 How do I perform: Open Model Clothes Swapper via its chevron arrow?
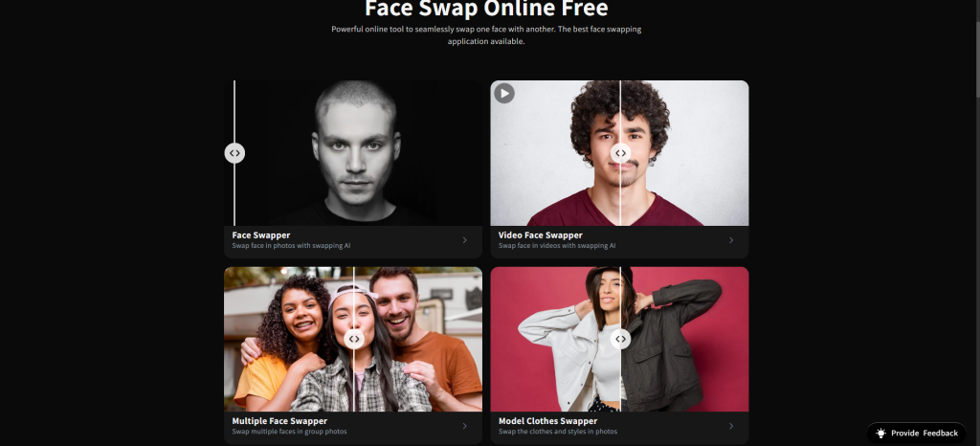tap(730, 426)
